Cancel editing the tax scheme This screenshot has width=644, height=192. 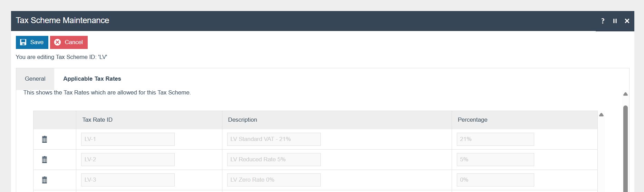[69, 42]
